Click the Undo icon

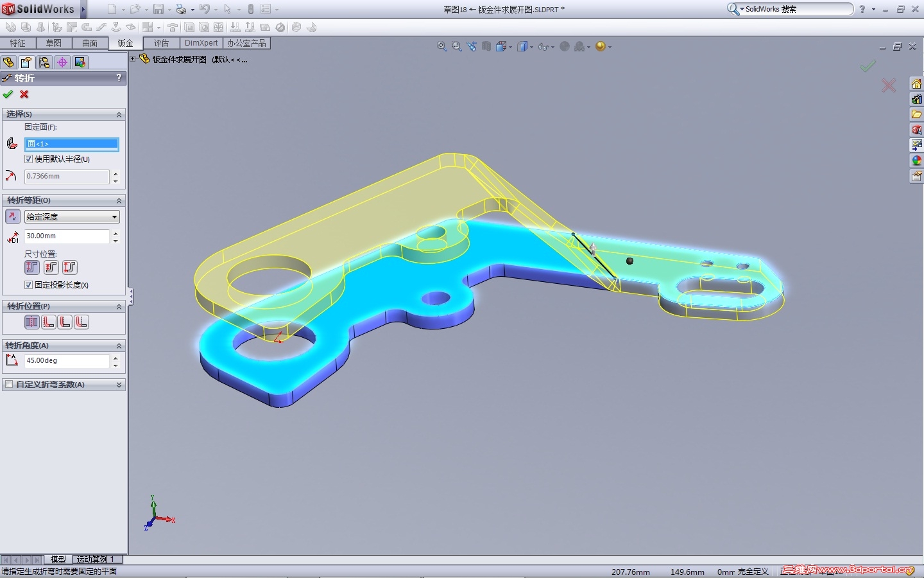tap(204, 9)
